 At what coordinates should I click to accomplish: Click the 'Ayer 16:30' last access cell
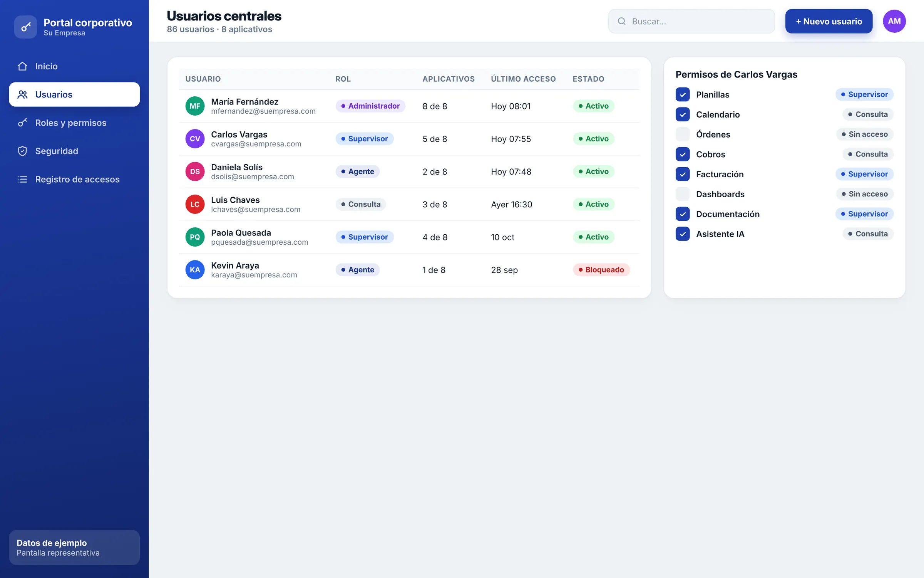click(x=511, y=204)
